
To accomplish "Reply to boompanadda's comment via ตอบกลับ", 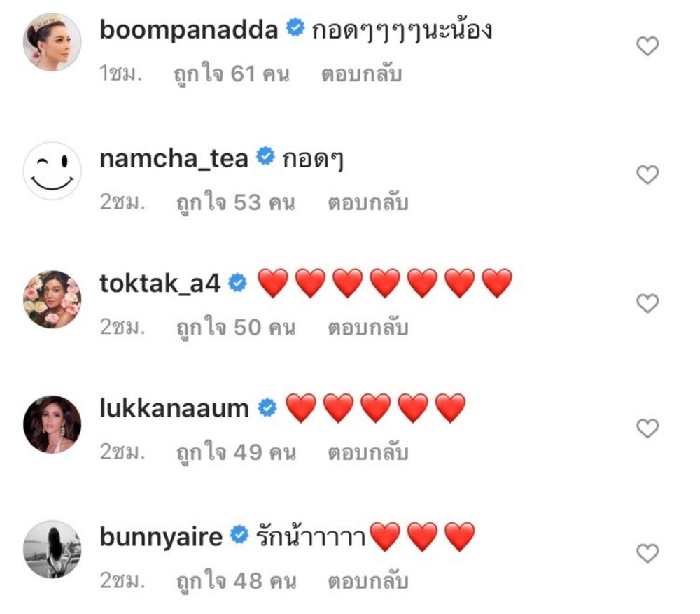I will [x=362, y=74].
